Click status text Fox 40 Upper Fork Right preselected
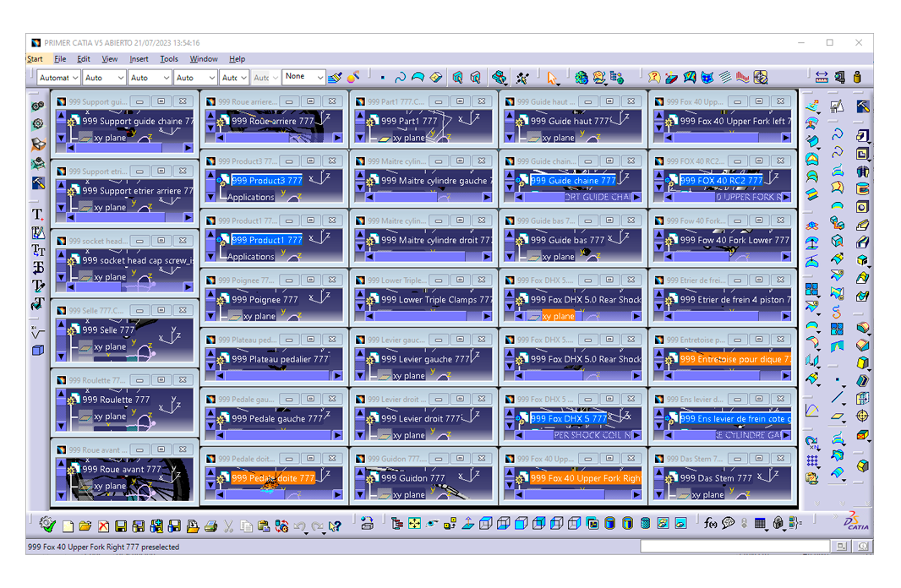Viewport: 901px width, 588px height. [103, 547]
